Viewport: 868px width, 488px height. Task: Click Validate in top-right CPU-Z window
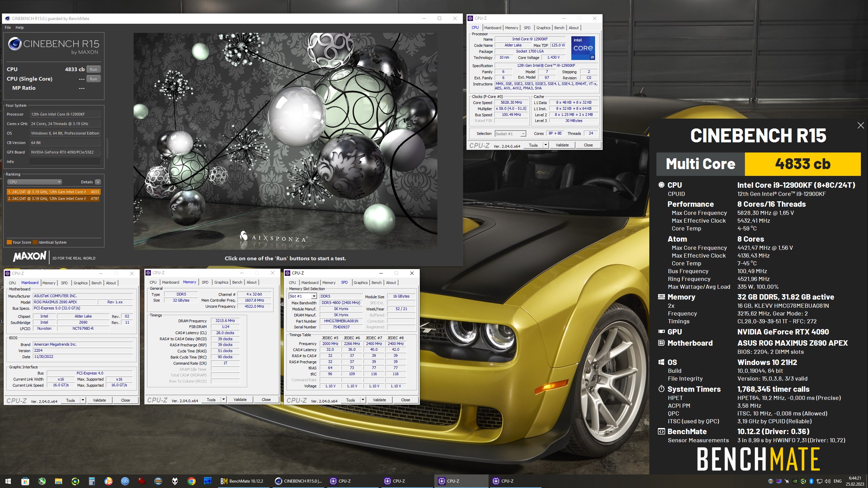pos(562,145)
